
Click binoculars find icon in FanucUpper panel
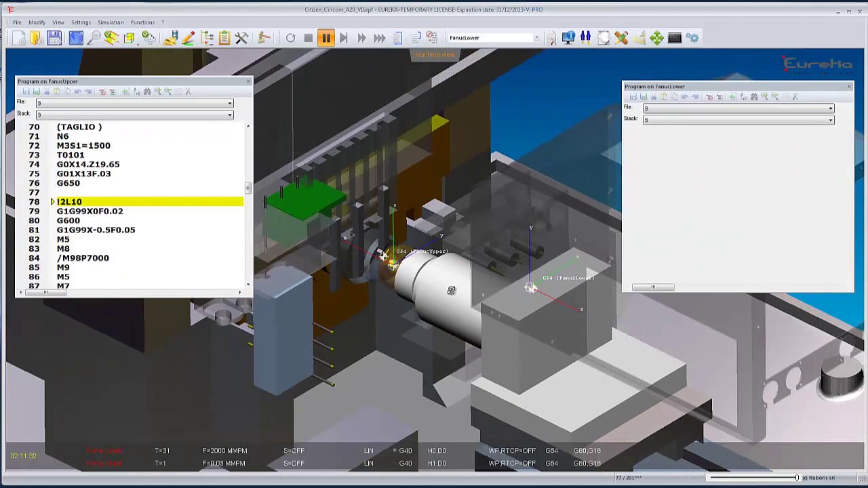(x=146, y=91)
